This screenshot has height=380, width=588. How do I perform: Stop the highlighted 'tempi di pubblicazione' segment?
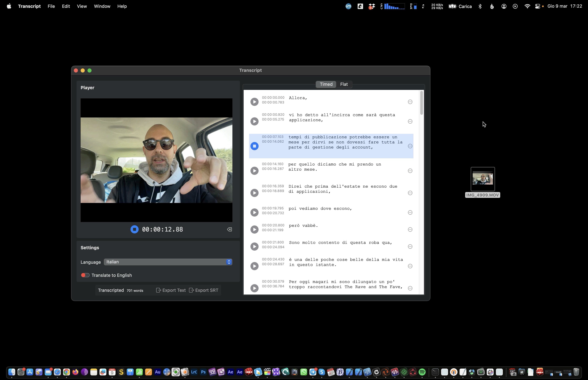(254, 146)
